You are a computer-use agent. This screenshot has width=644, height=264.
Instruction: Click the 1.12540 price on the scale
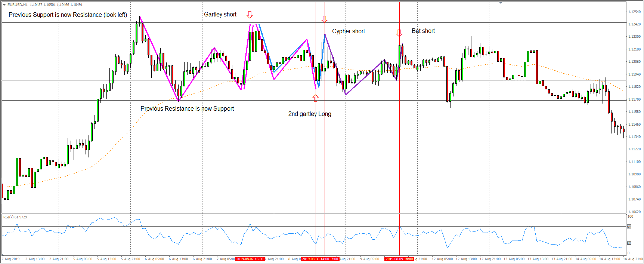pos(634,12)
